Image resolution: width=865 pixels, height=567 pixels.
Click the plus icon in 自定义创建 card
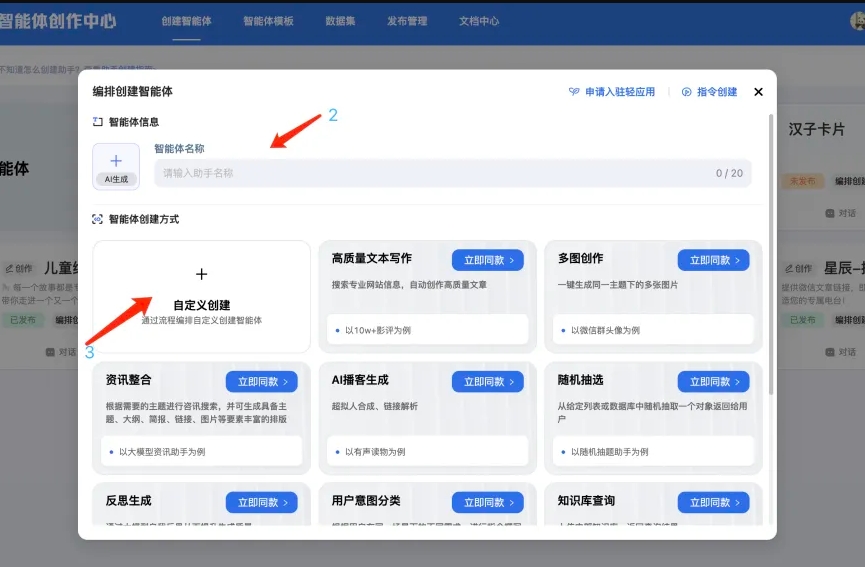(x=201, y=274)
